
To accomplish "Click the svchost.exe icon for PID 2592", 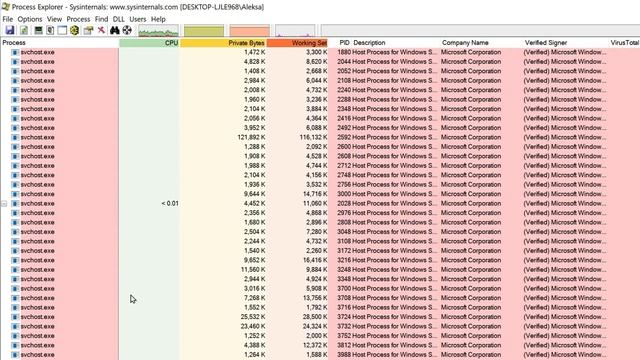I will click(x=15, y=137).
